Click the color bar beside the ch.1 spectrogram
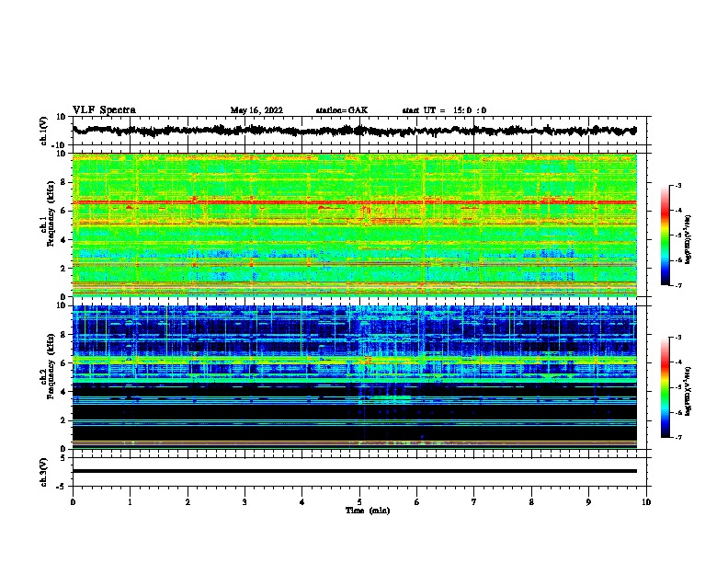 click(x=665, y=236)
